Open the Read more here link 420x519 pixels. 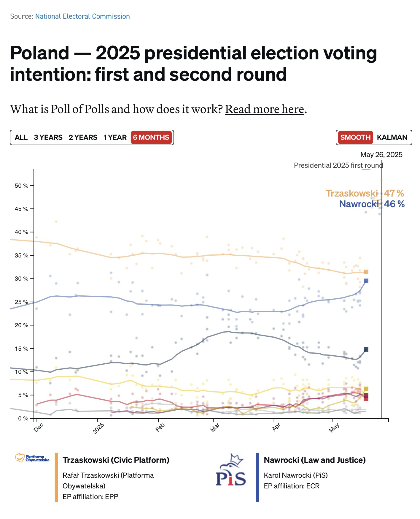pyautogui.click(x=264, y=109)
